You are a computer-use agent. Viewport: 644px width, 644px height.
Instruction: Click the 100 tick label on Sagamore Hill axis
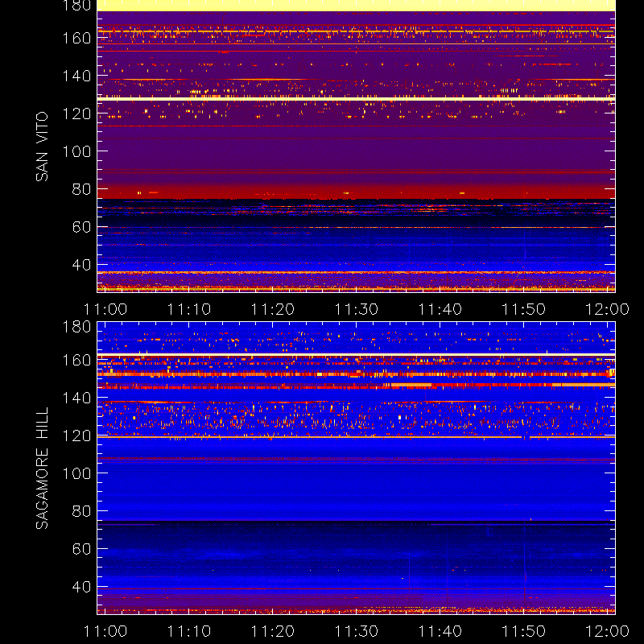click(x=76, y=473)
